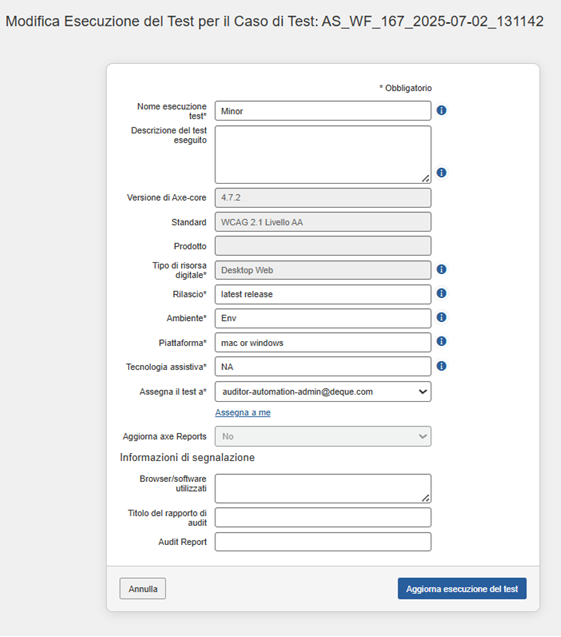Click the 'Tecnologia assistiva*' label
The image size is (561, 637).
pyautogui.click(x=166, y=367)
